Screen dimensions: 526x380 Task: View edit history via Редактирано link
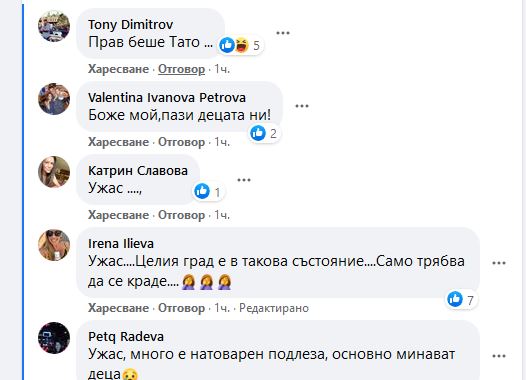tap(274, 308)
